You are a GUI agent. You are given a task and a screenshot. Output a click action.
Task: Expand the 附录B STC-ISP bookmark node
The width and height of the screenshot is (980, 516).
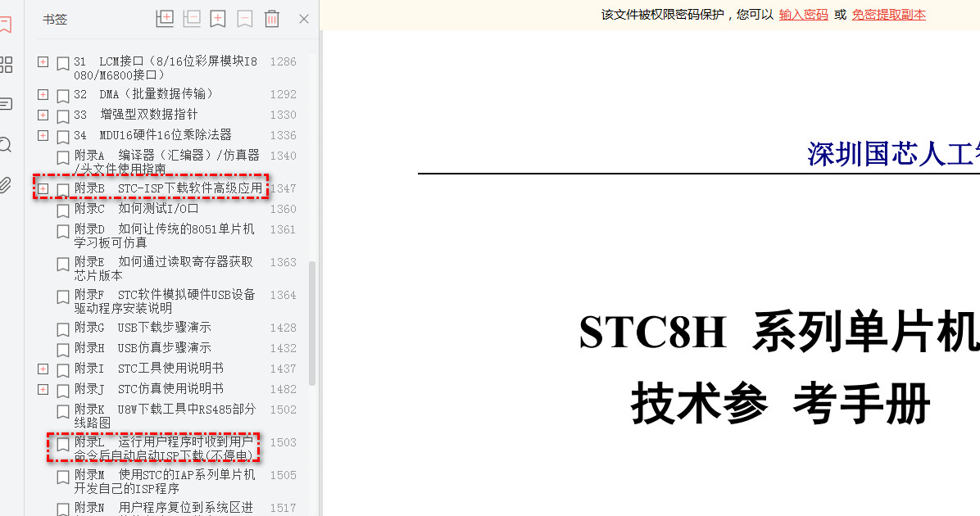coord(43,188)
